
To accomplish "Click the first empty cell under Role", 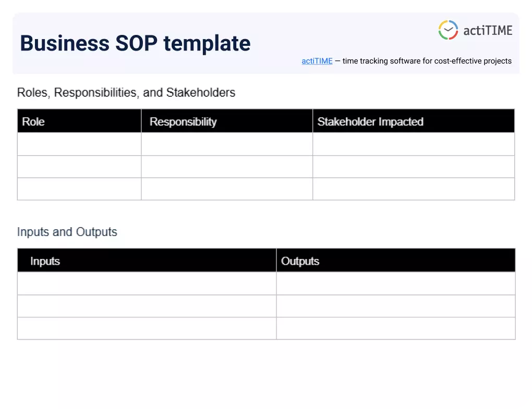I will [78, 144].
